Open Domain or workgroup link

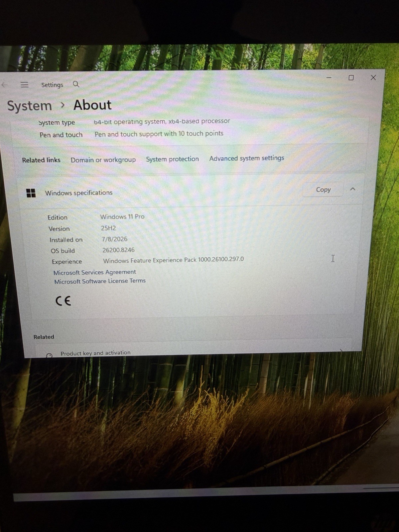103,160
